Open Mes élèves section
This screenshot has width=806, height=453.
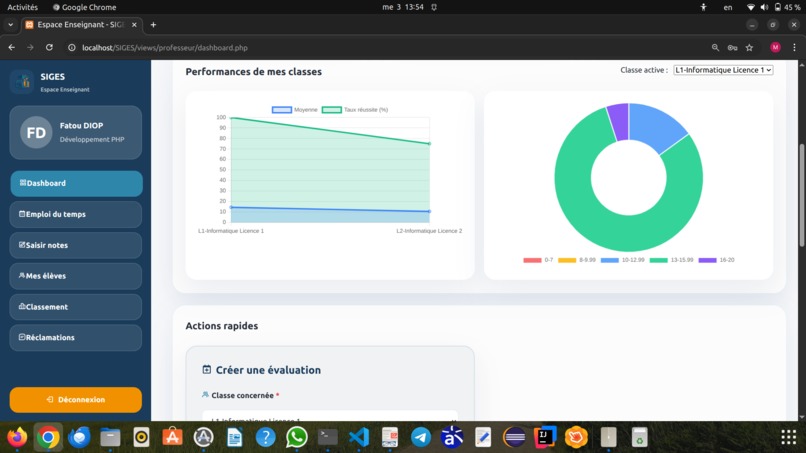(x=76, y=276)
